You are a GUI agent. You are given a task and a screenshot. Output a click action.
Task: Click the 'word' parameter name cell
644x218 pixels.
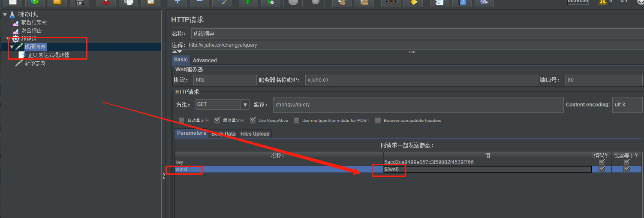[x=279, y=169]
